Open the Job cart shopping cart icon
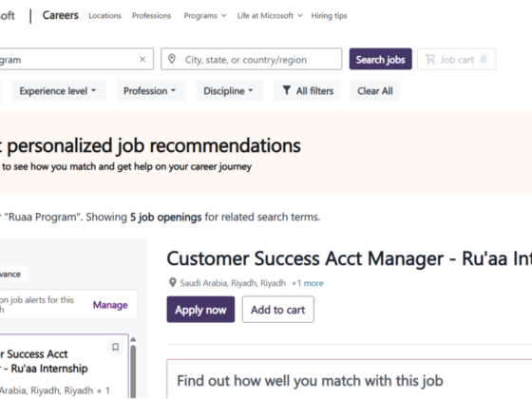The height and width of the screenshot is (399, 532). coord(430,59)
